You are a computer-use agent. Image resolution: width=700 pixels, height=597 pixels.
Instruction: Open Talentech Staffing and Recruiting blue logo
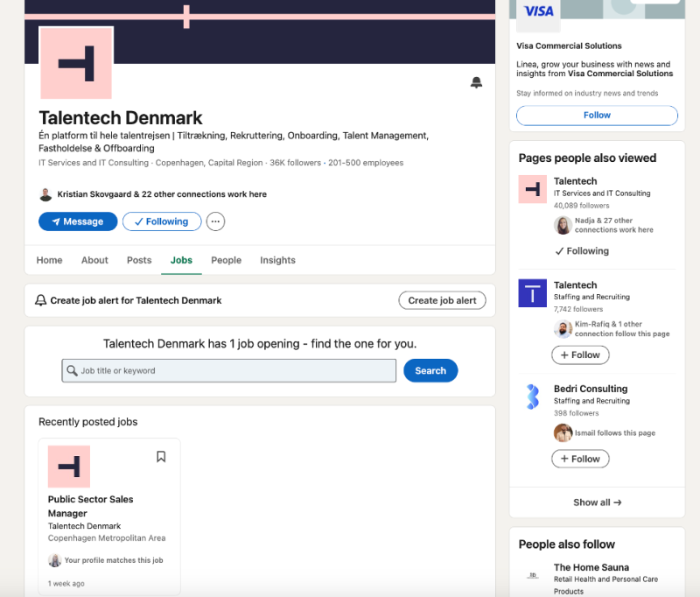533,293
